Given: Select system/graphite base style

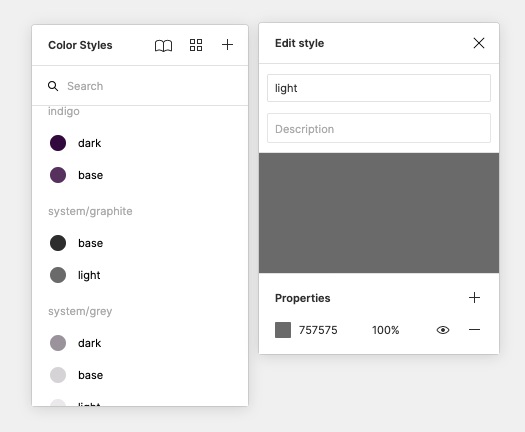Looking at the screenshot, I should (140, 243).
